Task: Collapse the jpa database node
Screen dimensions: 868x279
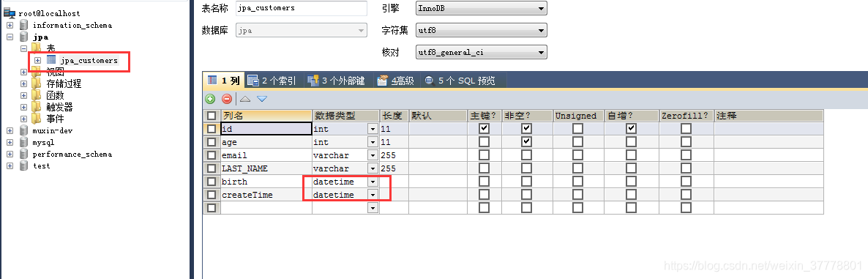Action: 10,37
